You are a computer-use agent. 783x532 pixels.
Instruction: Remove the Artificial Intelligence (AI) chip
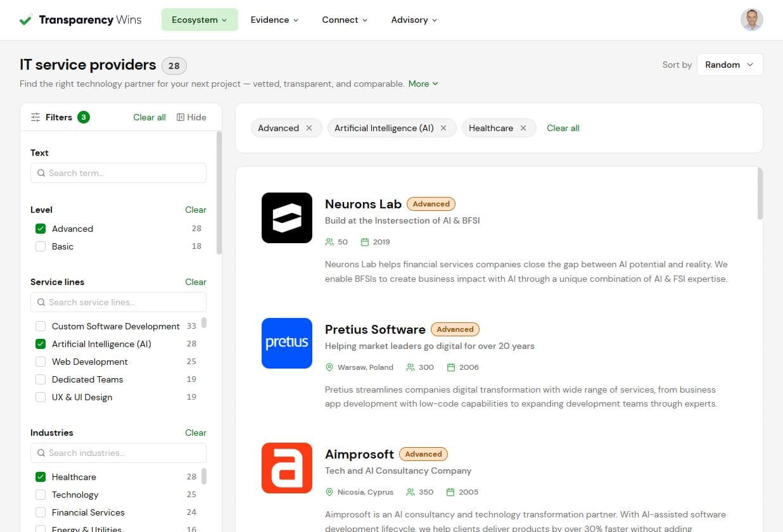(x=443, y=128)
